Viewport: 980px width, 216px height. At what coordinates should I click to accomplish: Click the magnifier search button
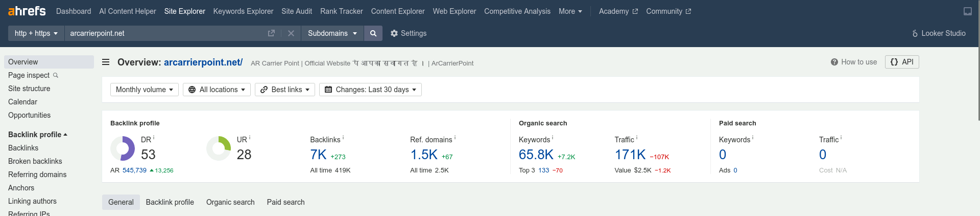[373, 33]
